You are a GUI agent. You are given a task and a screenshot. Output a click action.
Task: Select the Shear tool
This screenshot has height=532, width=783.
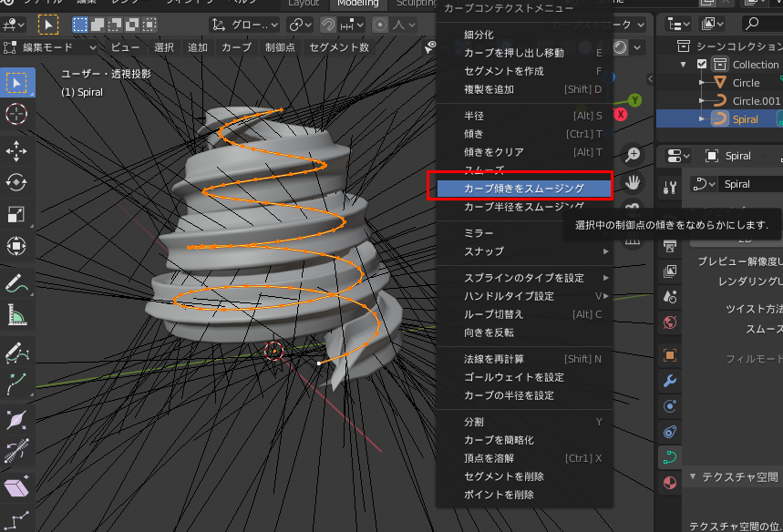pos(16,487)
